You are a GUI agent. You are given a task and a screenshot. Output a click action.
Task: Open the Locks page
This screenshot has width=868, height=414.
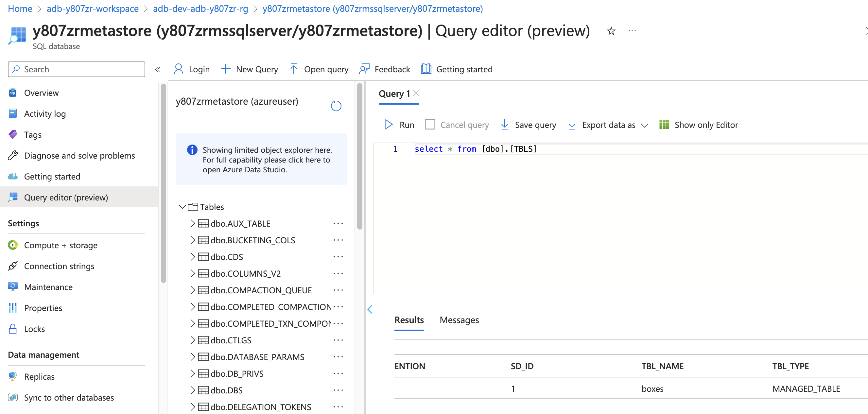click(x=34, y=328)
